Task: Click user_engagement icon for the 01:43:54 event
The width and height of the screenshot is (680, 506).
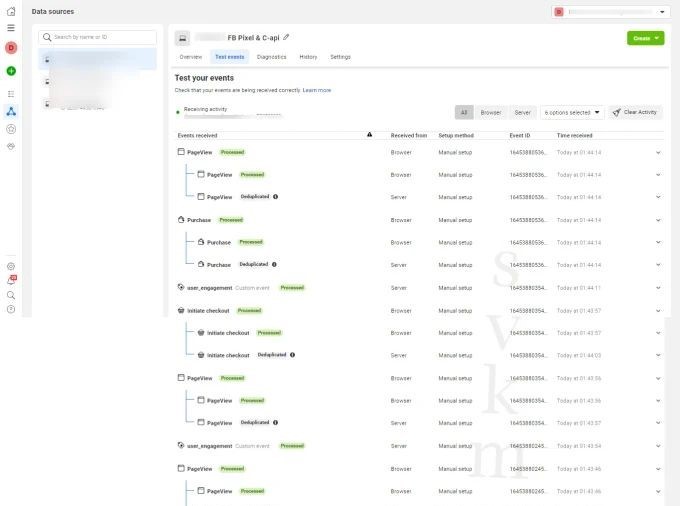Action: pos(181,445)
